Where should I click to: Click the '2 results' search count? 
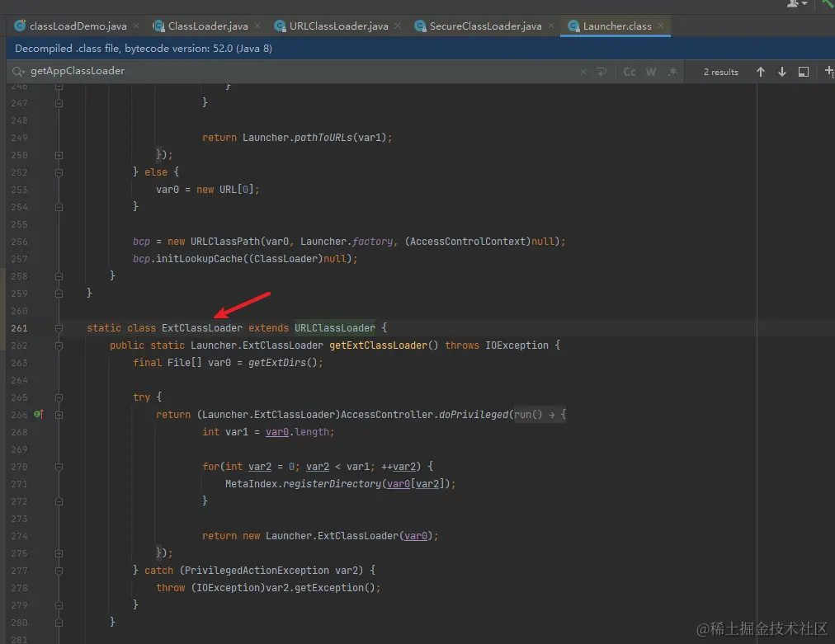point(720,72)
